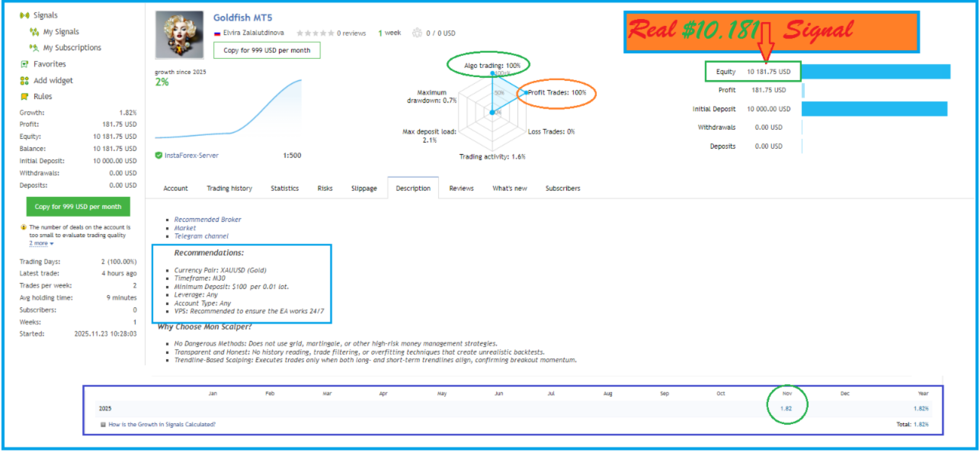The image size is (980, 453).
Task: Switch to the Account tab
Action: pyautogui.click(x=175, y=188)
